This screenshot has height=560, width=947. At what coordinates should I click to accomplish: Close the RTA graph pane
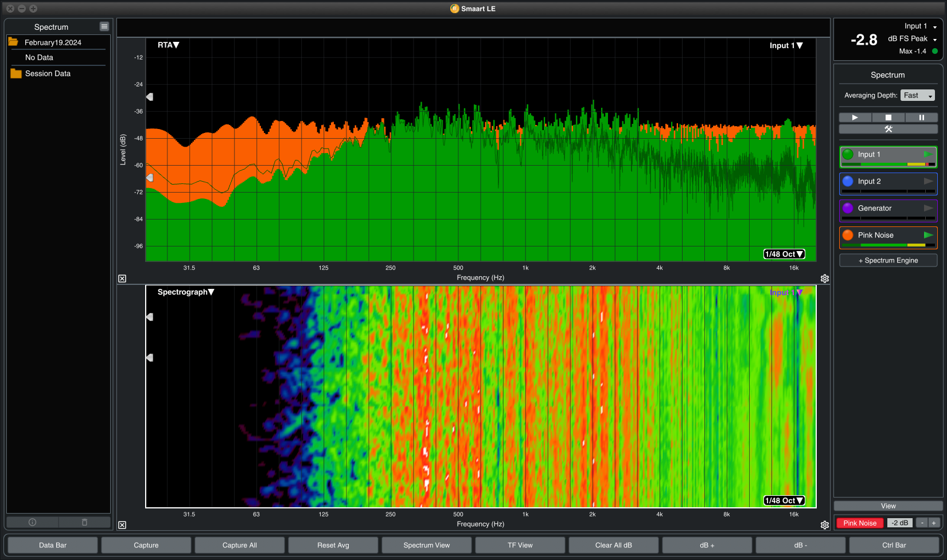(x=122, y=279)
